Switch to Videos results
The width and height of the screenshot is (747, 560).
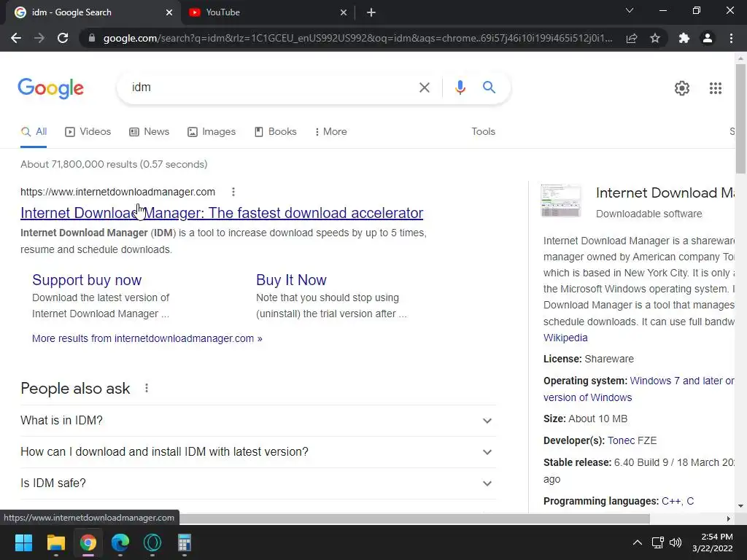[x=88, y=132]
